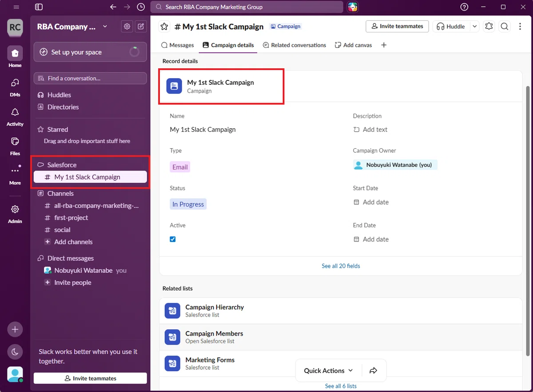This screenshot has width=533, height=392.
Task: Star the My 1st Slack Campaign channel
Action: coord(164,27)
